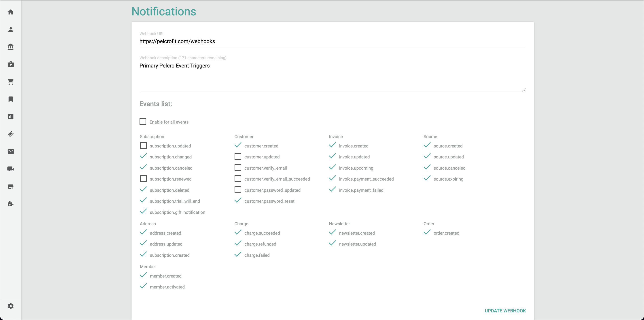Click the coupon ticket sidebar icon
This screenshot has width=644, height=320.
[x=11, y=134]
